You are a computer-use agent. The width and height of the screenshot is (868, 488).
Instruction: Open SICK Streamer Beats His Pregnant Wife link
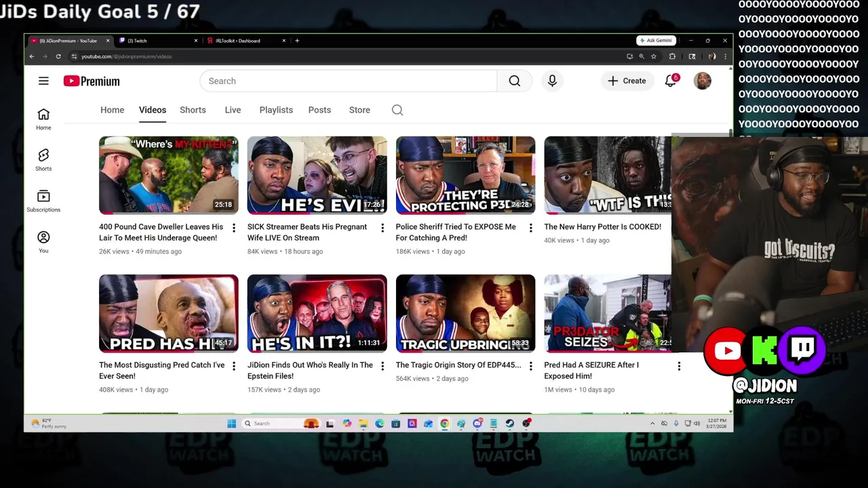(307, 232)
